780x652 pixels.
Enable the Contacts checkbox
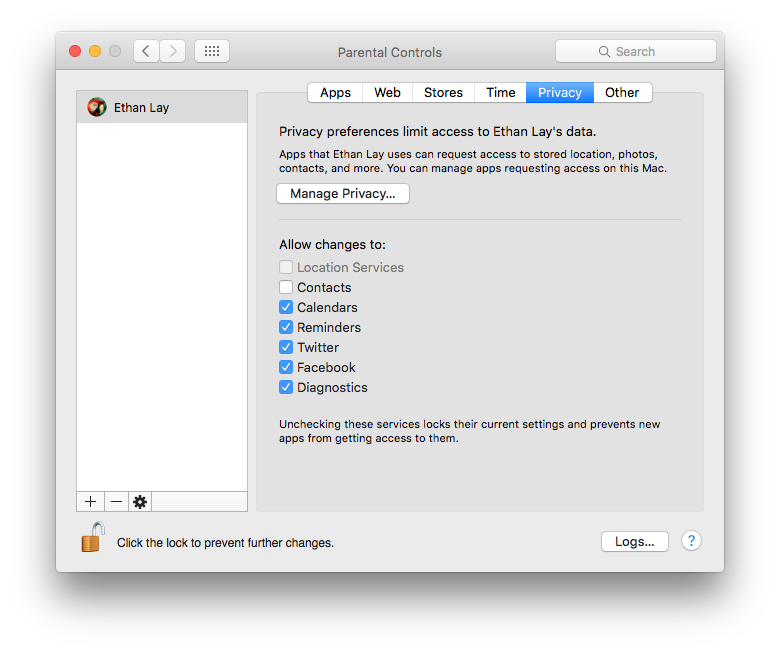[286, 288]
